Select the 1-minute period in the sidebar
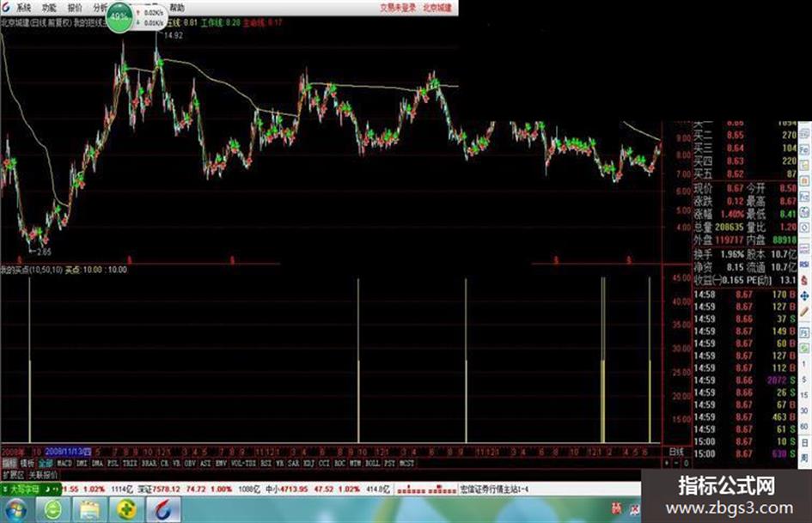Screen dimensions: 812x523 coord(804,364)
